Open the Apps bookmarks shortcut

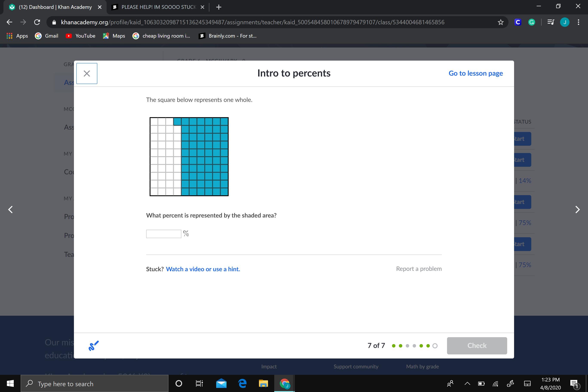click(x=17, y=36)
